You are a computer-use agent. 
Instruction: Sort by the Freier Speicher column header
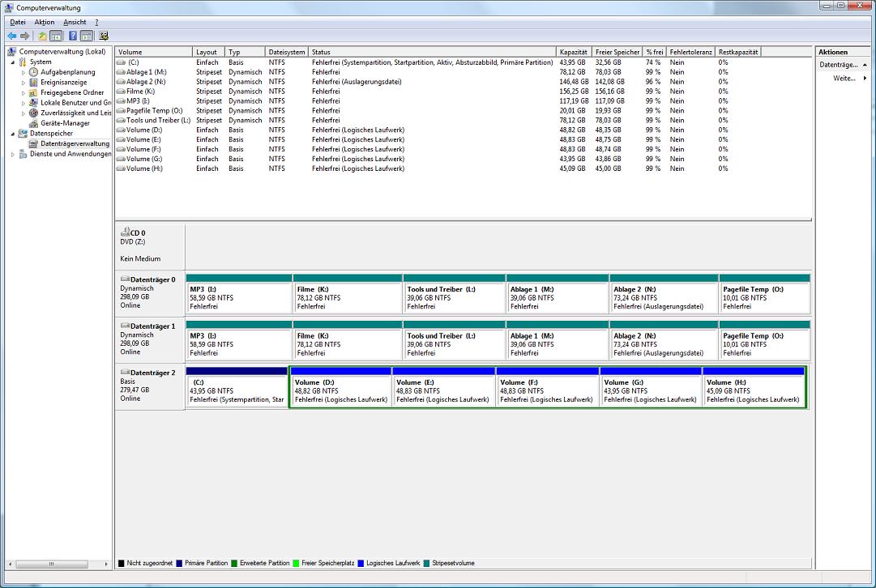(617, 52)
